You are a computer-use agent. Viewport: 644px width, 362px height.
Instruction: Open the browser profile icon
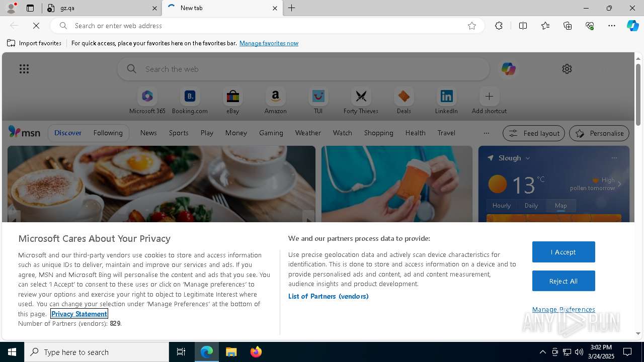(x=11, y=8)
